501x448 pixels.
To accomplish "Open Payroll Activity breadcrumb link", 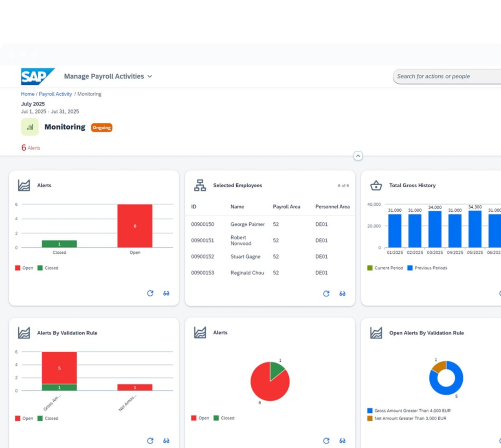I will [55, 94].
